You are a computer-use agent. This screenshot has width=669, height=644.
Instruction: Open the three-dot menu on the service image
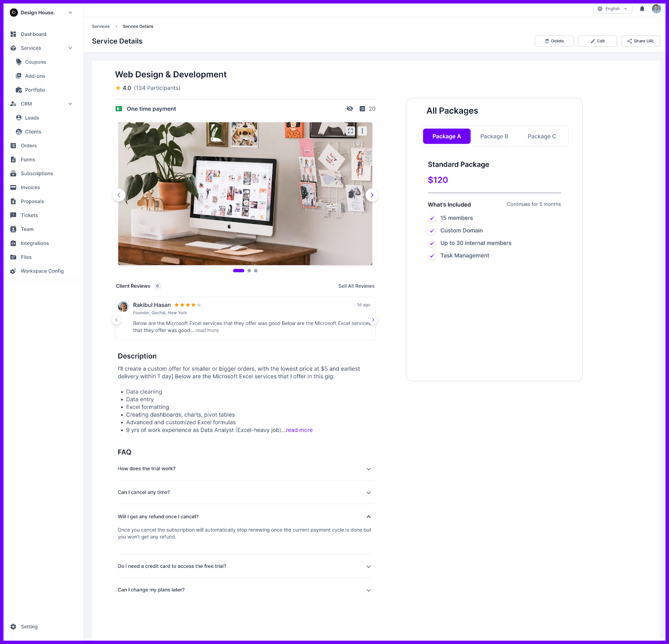click(x=362, y=131)
